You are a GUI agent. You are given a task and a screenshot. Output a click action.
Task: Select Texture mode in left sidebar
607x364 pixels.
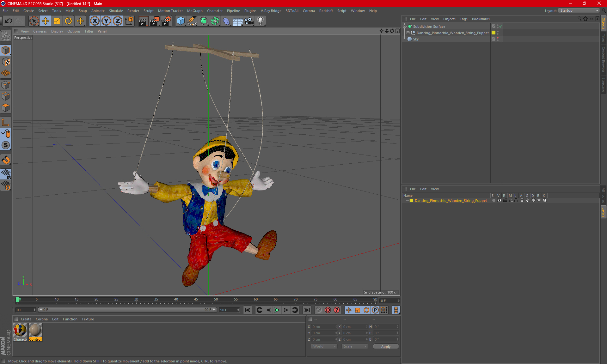tap(6, 62)
